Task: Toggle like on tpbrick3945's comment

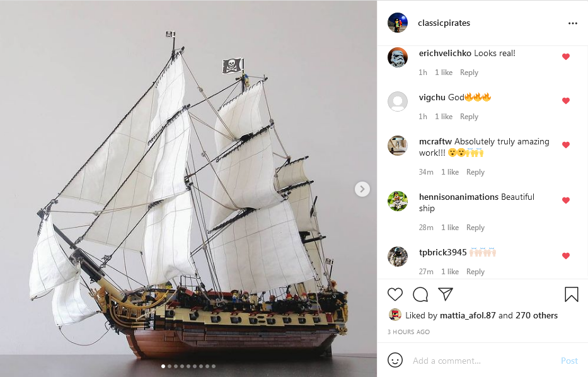Action: pyautogui.click(x=566, y=256)
